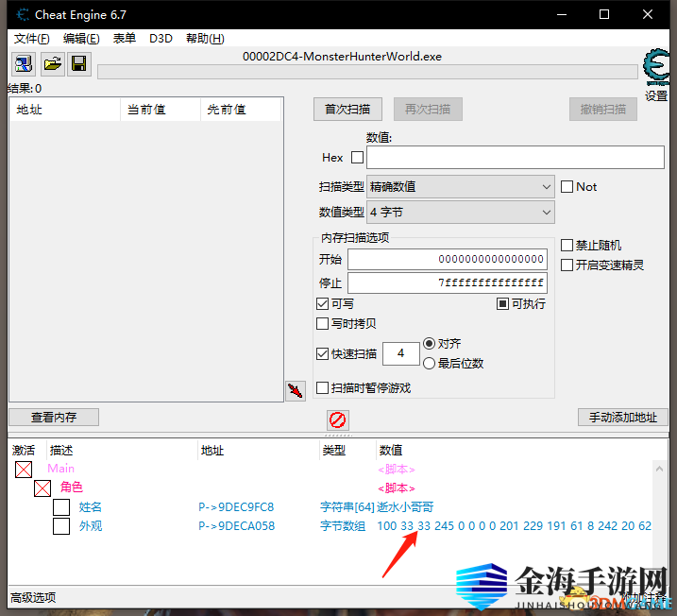677x616 pixels.
Task: Click the 外观 byte array value
Action: [515, 525]
